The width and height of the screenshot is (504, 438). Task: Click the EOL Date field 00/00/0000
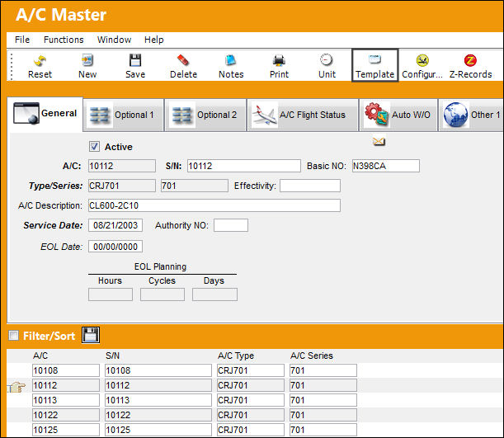tap(115, 247)
